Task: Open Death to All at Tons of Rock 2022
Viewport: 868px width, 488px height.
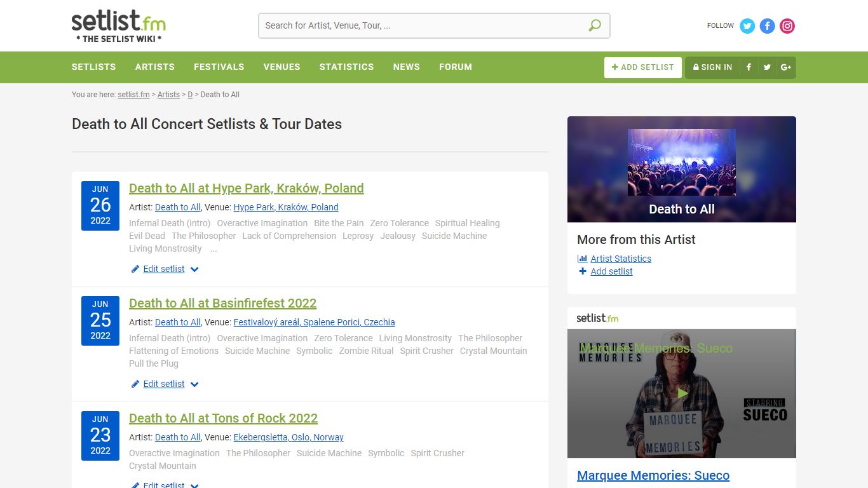Action: coord(224,418)
